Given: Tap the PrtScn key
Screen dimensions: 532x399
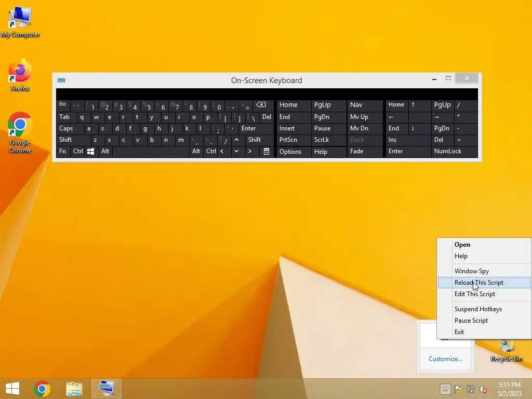Looking at the screenshot, I should coord(294,140).
